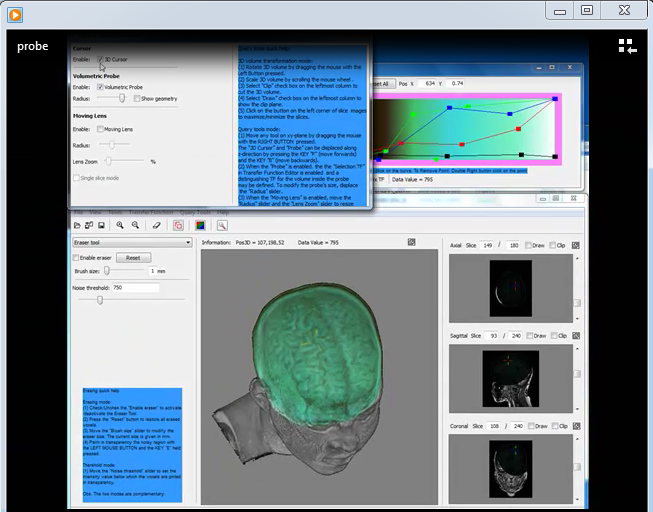This screenshot has width=653, height=512.
Task: Click the Axial Slice number field 149
Action: pos(487,245)
